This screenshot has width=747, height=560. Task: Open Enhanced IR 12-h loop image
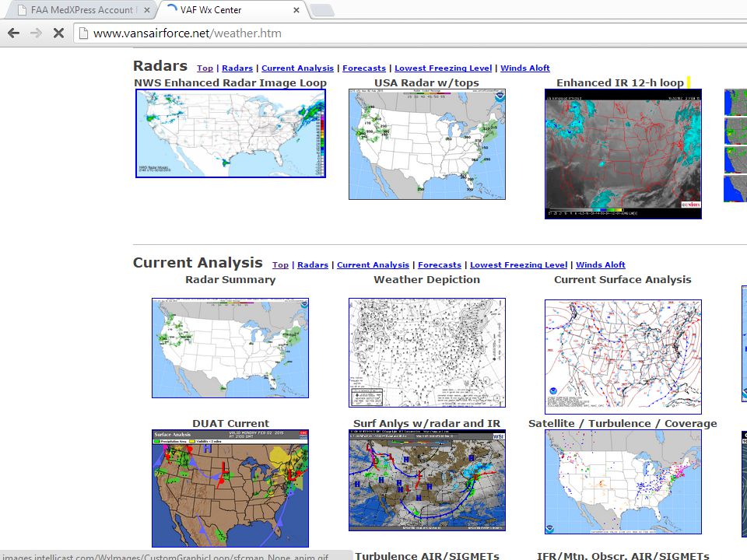pyautogui.click(x=623, y=154)
